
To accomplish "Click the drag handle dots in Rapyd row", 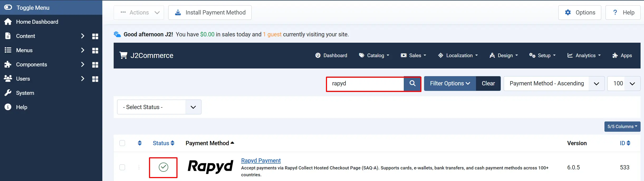I will (x=139, y=167).
